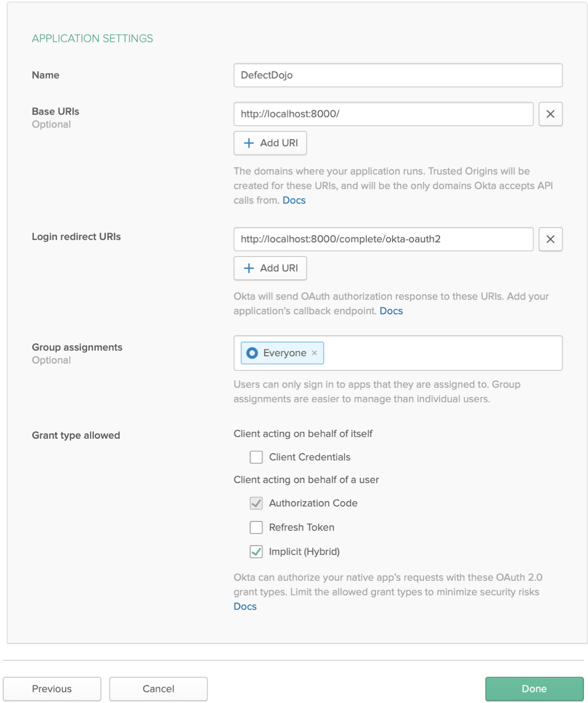
Task: Enable the Refresh Token checkbox
Action: pos(256,527)
